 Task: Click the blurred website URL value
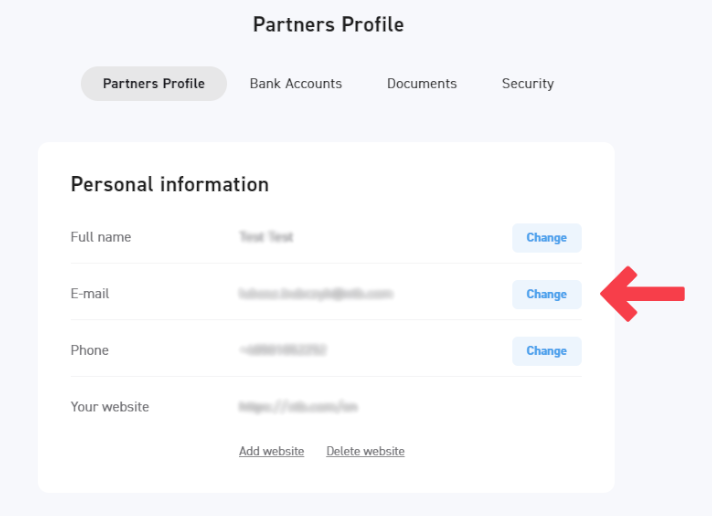[298, 407]
